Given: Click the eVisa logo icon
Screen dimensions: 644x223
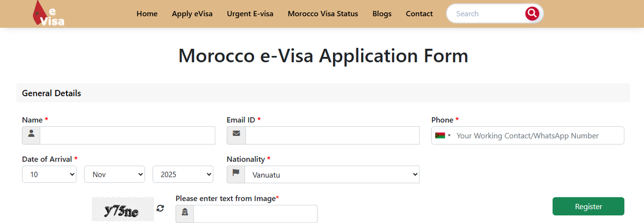Looking at the screenshot, I should [x=48, y=14].
